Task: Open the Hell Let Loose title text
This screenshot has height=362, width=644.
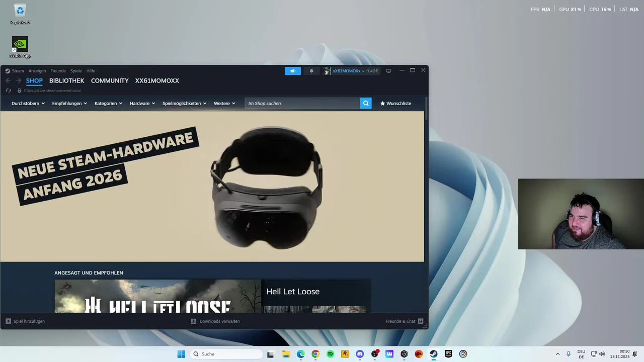Action: click(x=293, y=292)
